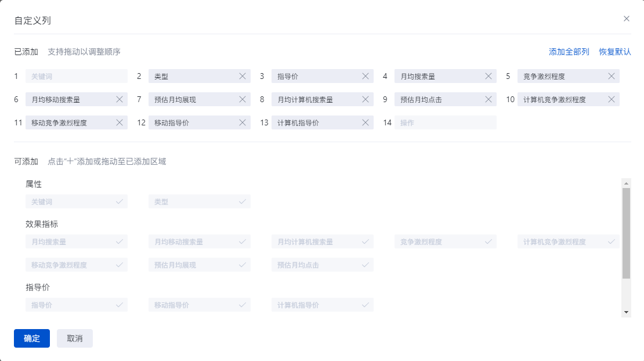Close the 自定义列 dialog

(x=627, y=19)
